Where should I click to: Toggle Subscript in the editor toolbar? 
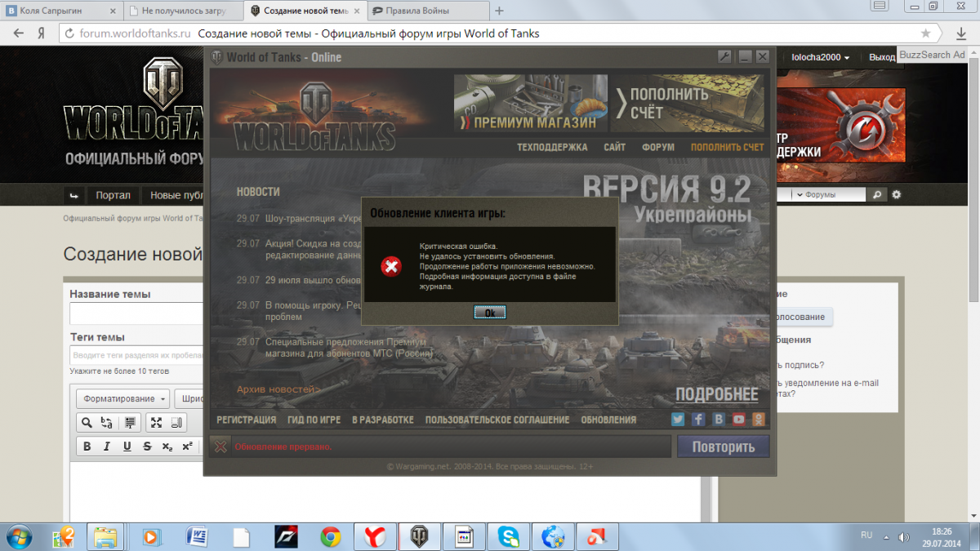[x=167, y=447]
